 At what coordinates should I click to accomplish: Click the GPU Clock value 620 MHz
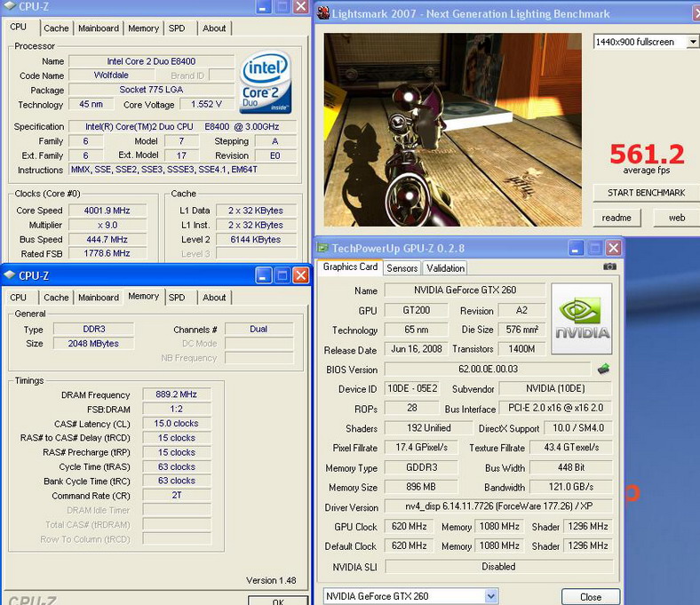click(x=409, y=527)
